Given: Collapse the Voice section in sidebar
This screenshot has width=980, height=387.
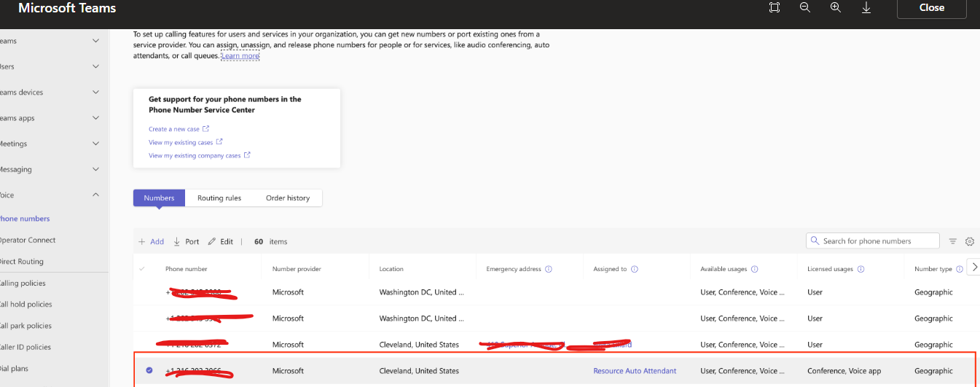Looking at the screenshot, I should [95, 195].
